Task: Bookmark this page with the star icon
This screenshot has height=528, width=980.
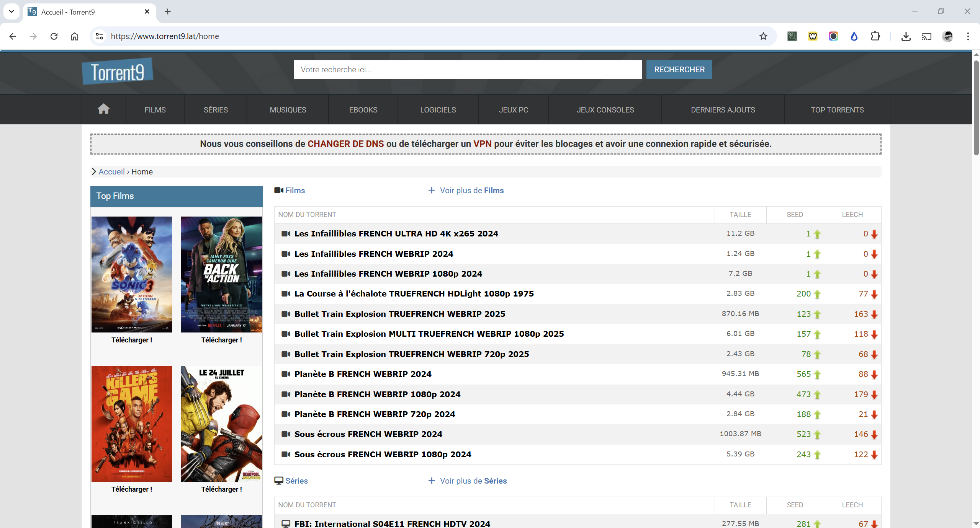Action: [763, 36]
